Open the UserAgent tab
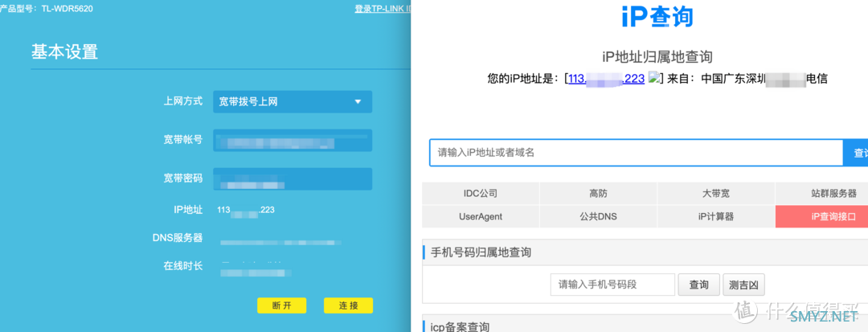Viewport: 868px width, 332px height. coord(481,216)
